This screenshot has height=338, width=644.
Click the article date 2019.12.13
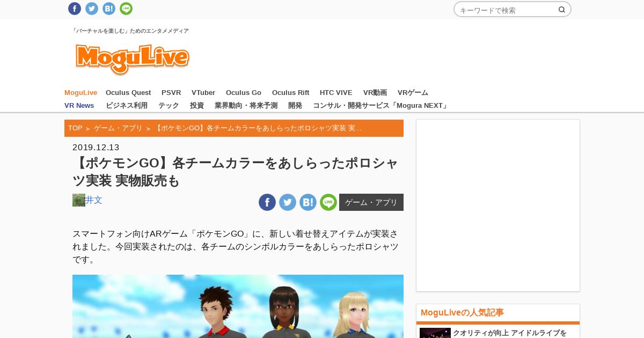click(96, 148)
